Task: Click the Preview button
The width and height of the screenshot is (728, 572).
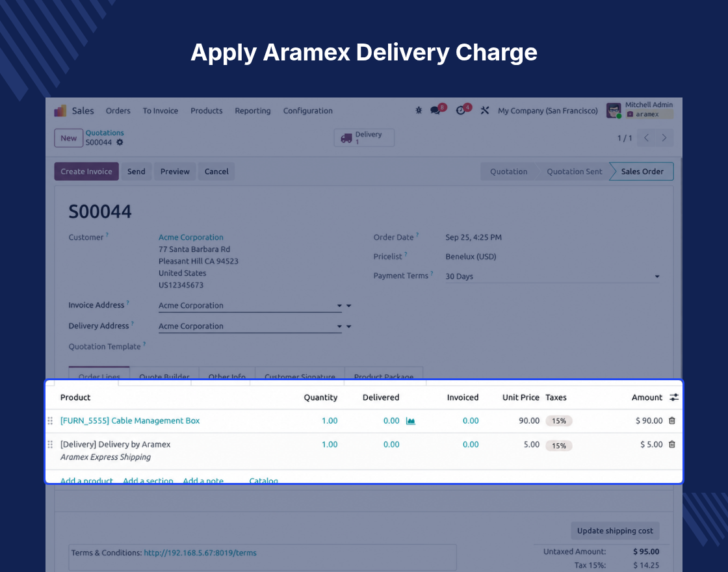Action: pos(175,172)
